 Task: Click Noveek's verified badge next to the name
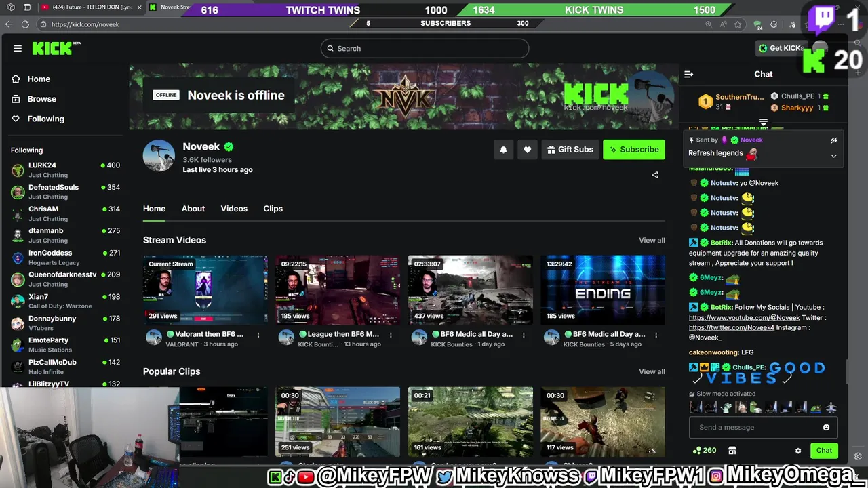point(229,146)
